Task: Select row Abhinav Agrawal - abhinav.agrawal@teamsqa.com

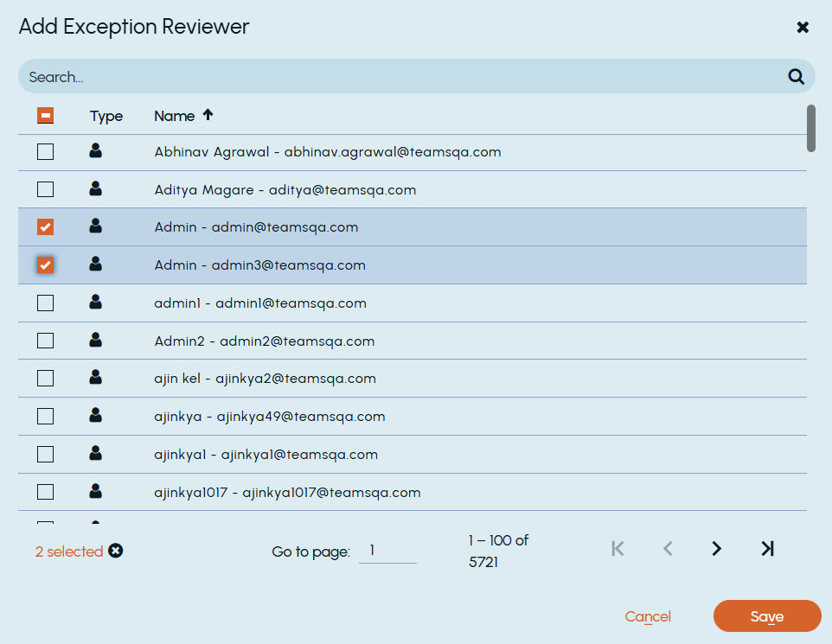Action: click(x=413, y=152)
